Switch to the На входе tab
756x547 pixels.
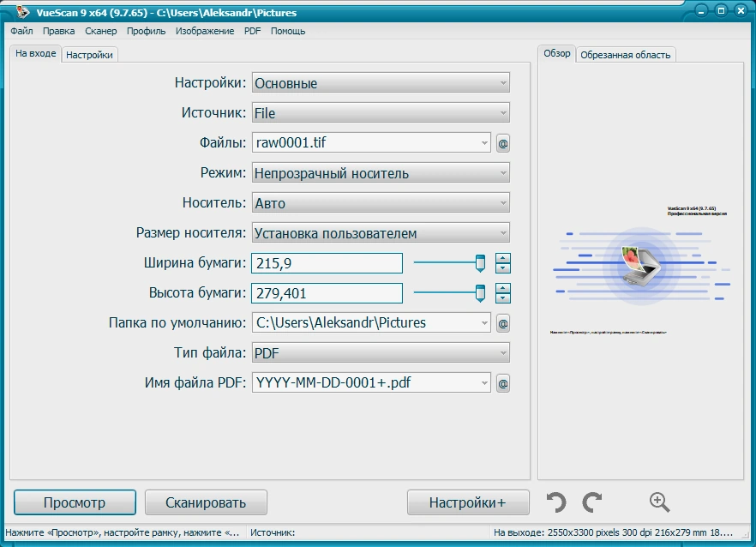click(x=36, y=53)
